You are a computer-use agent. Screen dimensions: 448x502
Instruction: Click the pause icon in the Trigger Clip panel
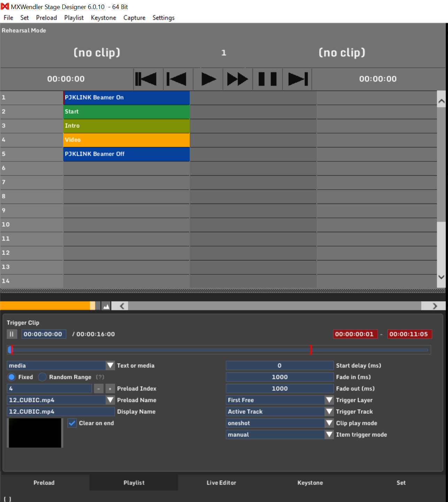click(x=12, y=334)
